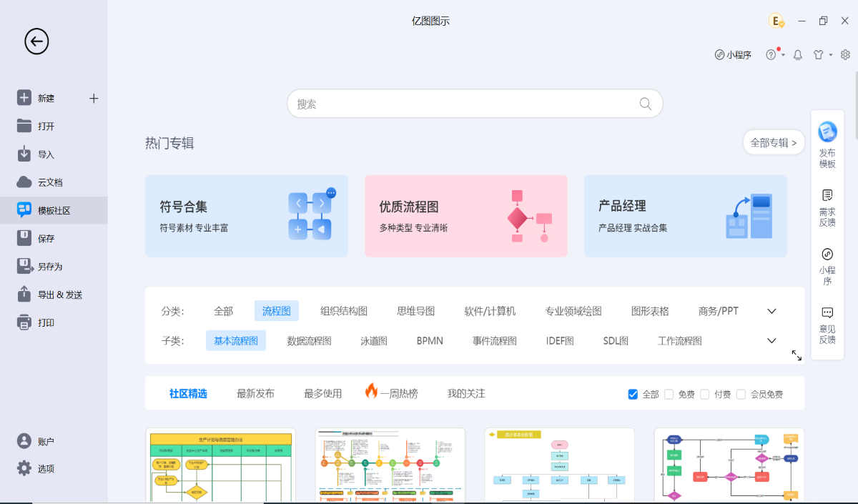This screenshot has height=504, width=858.
Task: Click the 新建 new file icon
Action: point(24,98)
